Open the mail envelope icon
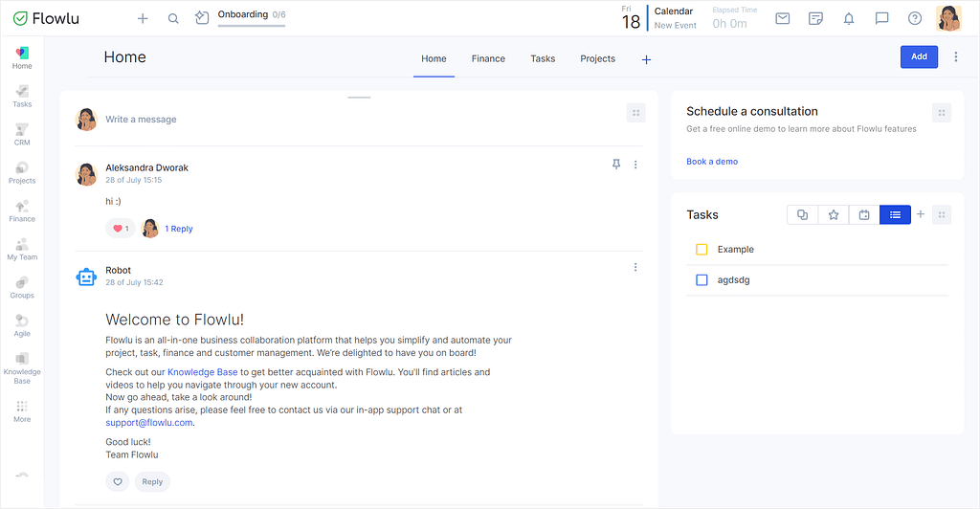Image resolution: width=980 pixels, height=509 pixels. coord(783,19)
